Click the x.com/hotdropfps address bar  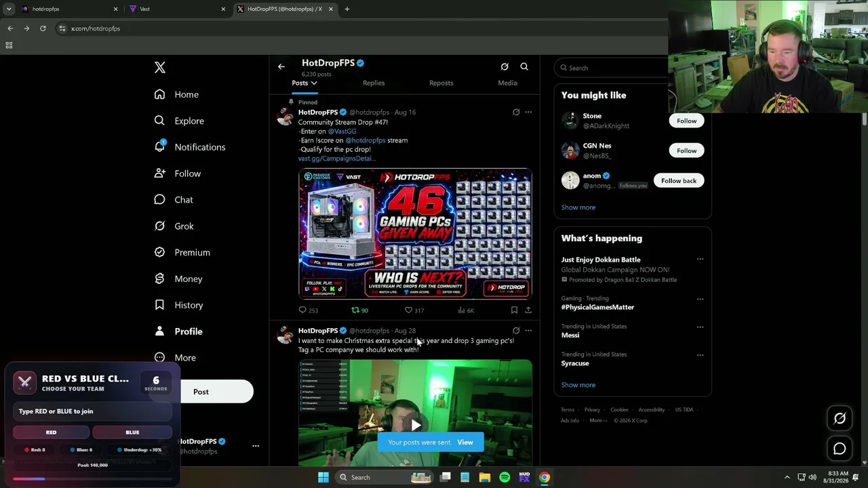tap(96, 28)
